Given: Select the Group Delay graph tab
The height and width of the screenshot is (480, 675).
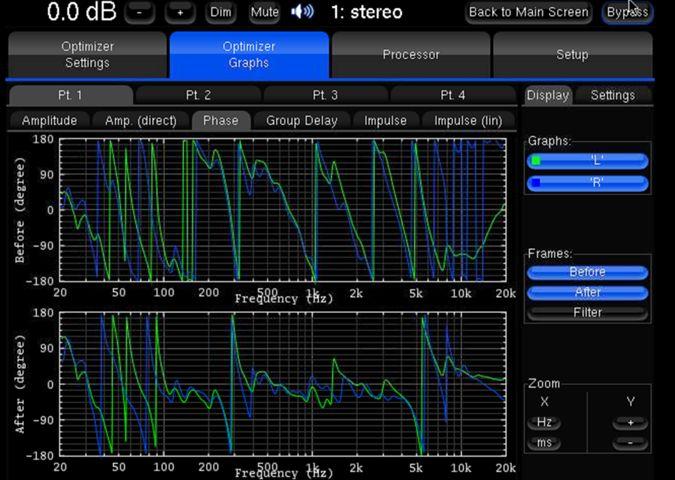Looking at the screenshot, I should [301, 121].
